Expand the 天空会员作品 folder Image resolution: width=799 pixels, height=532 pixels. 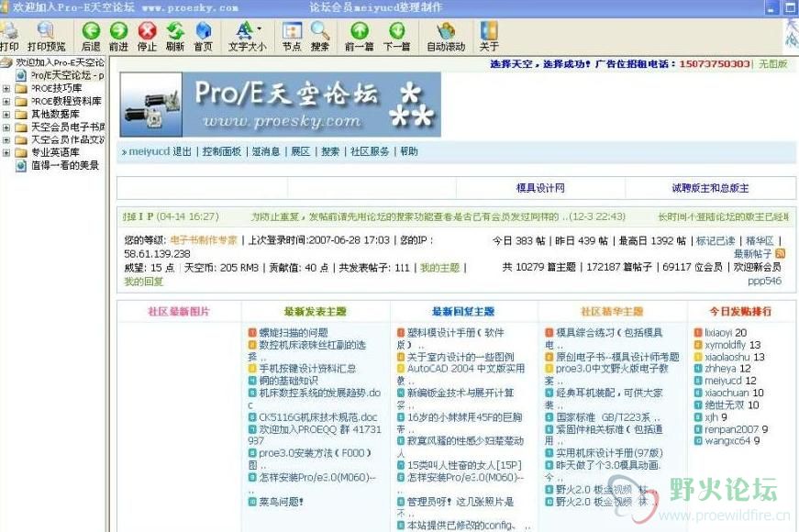pyautogui.click(x=6, y=139)
